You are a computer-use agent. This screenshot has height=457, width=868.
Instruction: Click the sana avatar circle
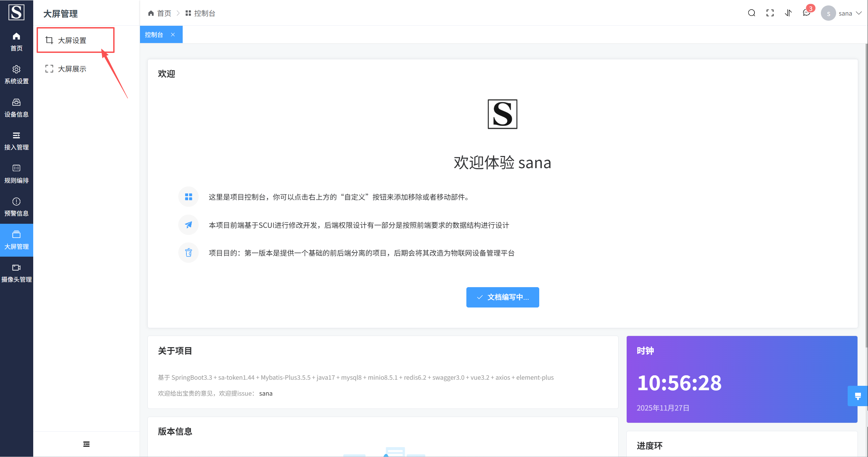pos(828,14)
